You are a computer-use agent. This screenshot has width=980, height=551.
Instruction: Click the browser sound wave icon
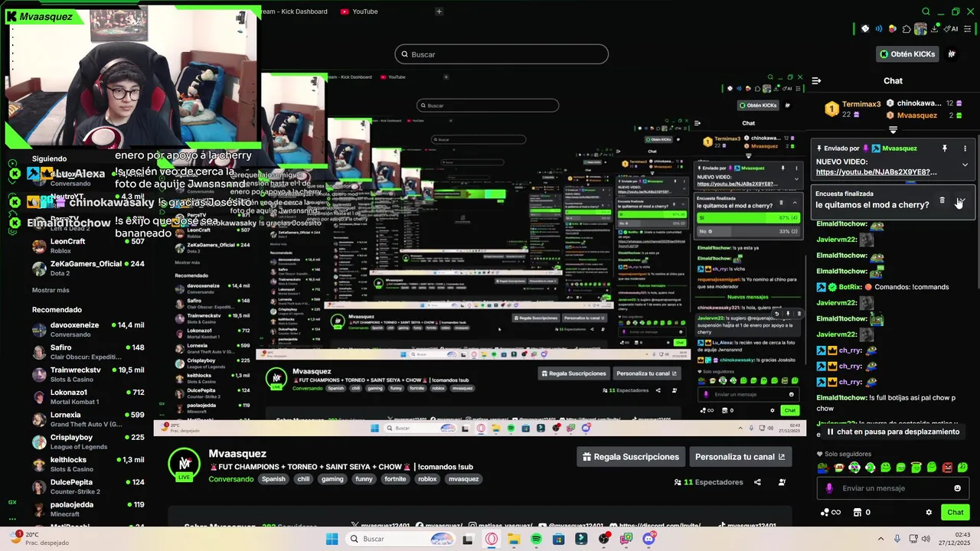click(878, 29)
